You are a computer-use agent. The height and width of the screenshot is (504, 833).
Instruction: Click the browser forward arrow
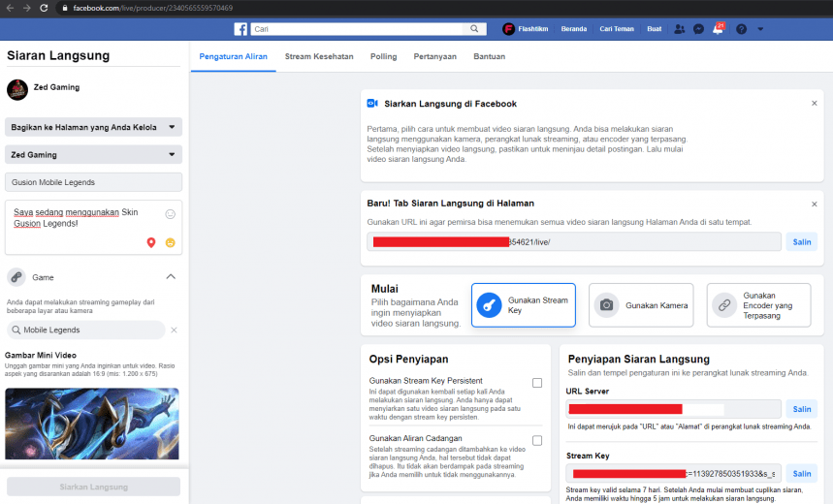coord(26,8)
